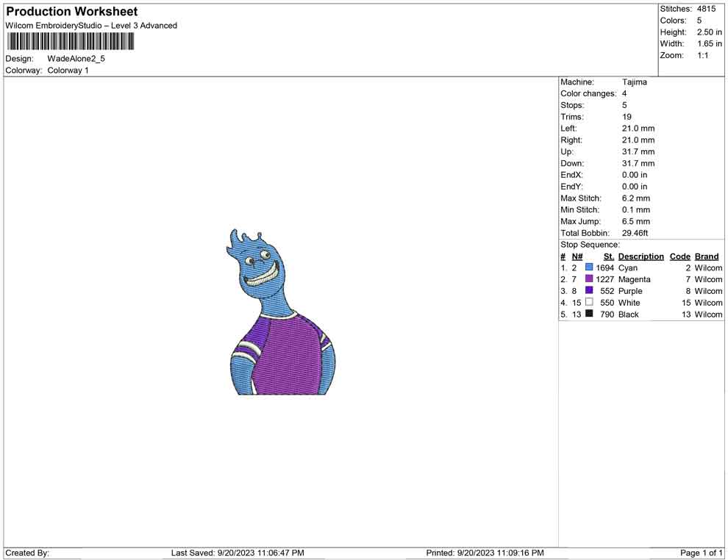The width and height of the screenshot is (728, 560).
Task: Click the Created By label
Action: [x=27, y=553]
